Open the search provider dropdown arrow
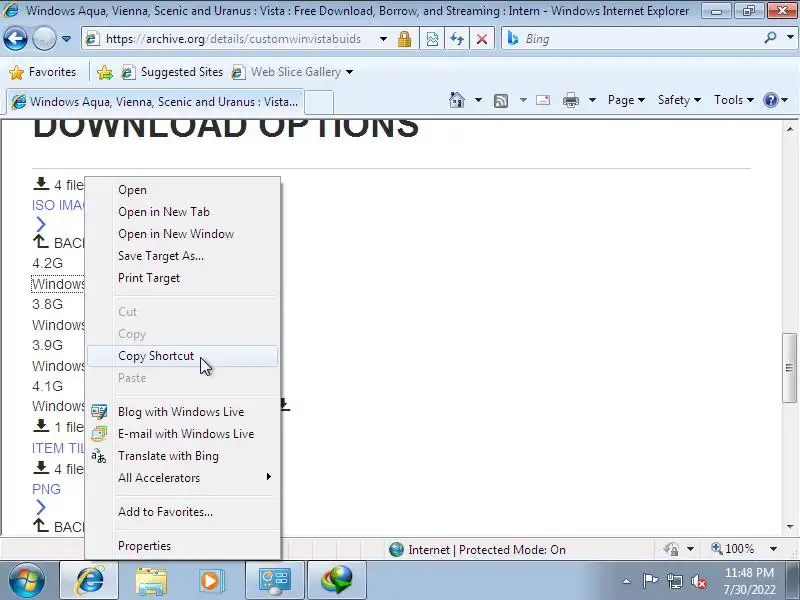Image resolution: width=800 pixels, height=600 pixels. [x=790, y=38]
